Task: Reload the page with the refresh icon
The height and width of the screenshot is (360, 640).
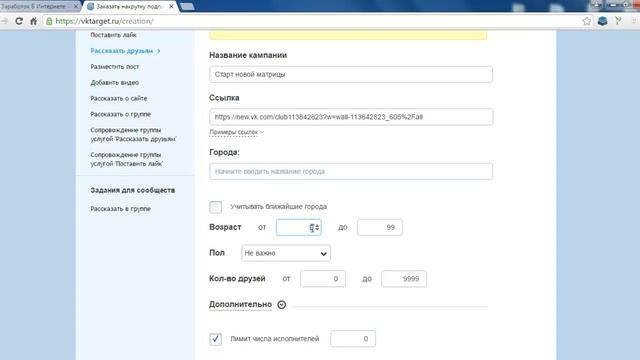Action: pos(19,21)
